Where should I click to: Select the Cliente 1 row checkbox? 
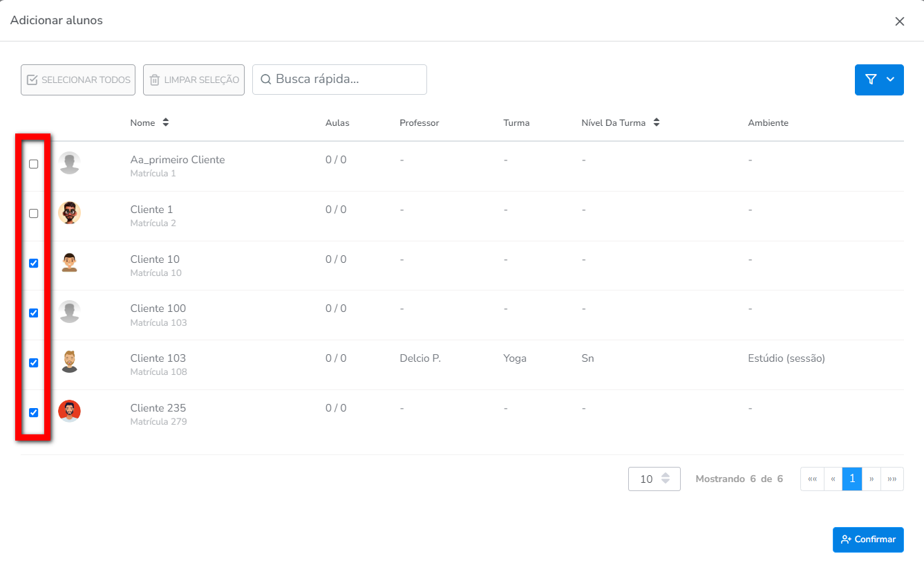pos(33,214)
